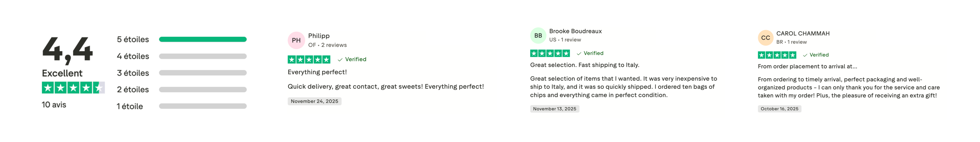Click Philipp's pink PH avatar
Screen dimensions: 980x142
296,40
